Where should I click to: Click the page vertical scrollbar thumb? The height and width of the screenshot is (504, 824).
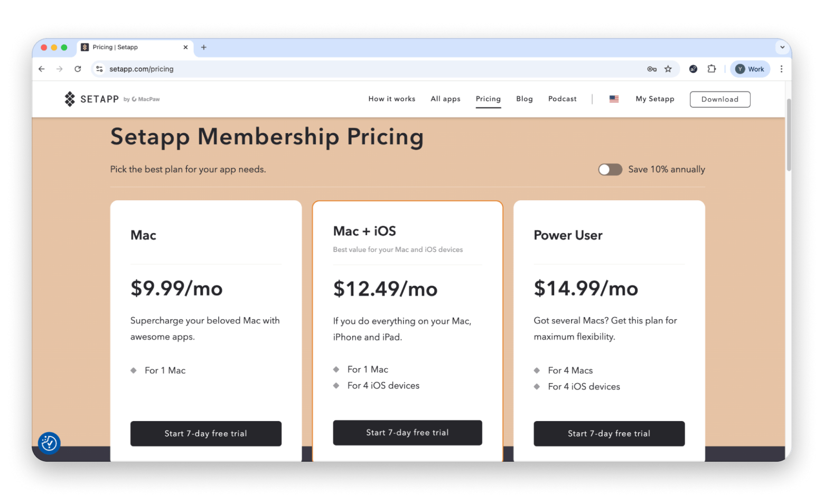coord(789,135)
